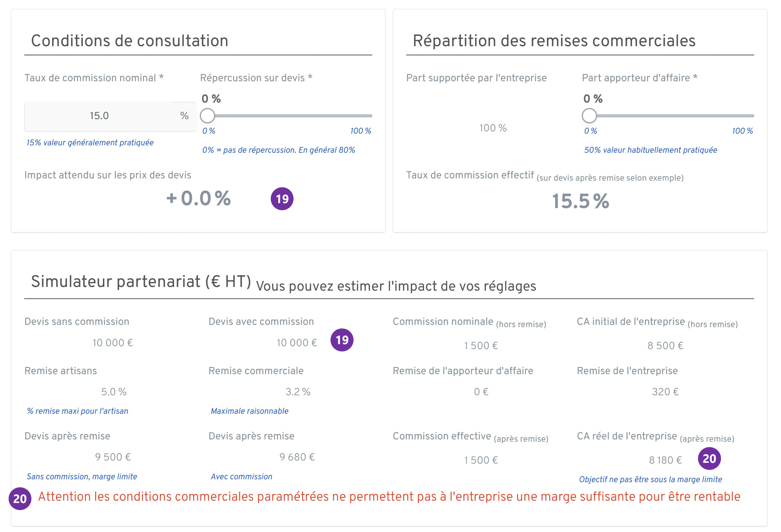Click the "50% valeur habituellement pratiquée" hint
781x532 pixels.
pyautogui.click(x=650, y=150)
